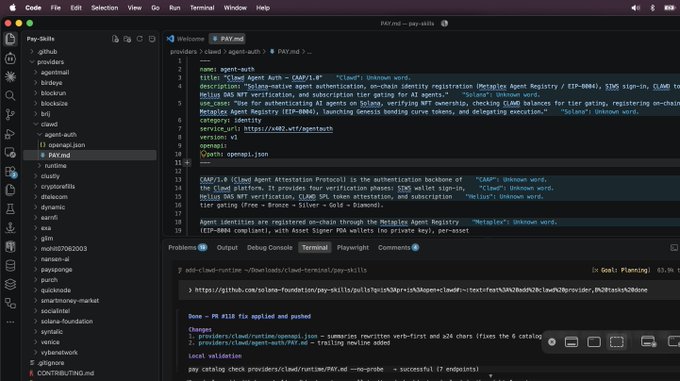Open the Search view in activity bar
680x381 pixels.
click(10, 95)
